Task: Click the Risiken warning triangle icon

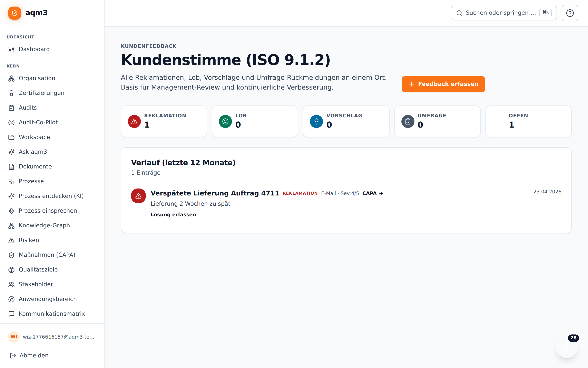Action: (x=11, y=240)
